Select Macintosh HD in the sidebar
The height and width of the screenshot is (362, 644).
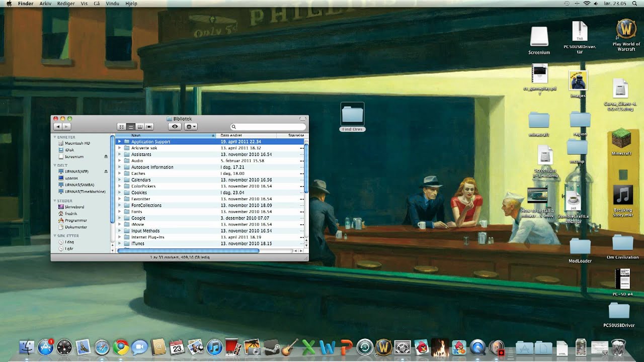point(77,143)
